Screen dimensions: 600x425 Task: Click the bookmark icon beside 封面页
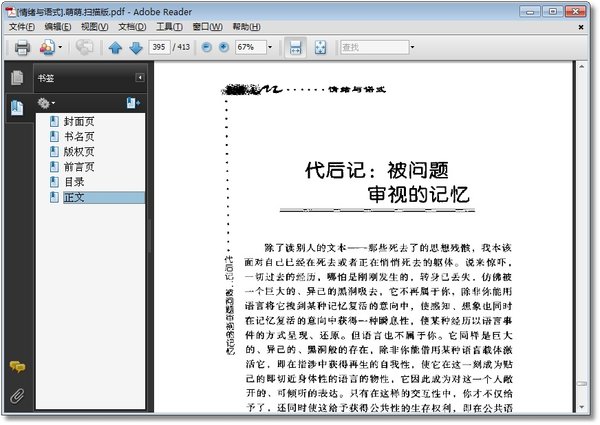(54, 122)
